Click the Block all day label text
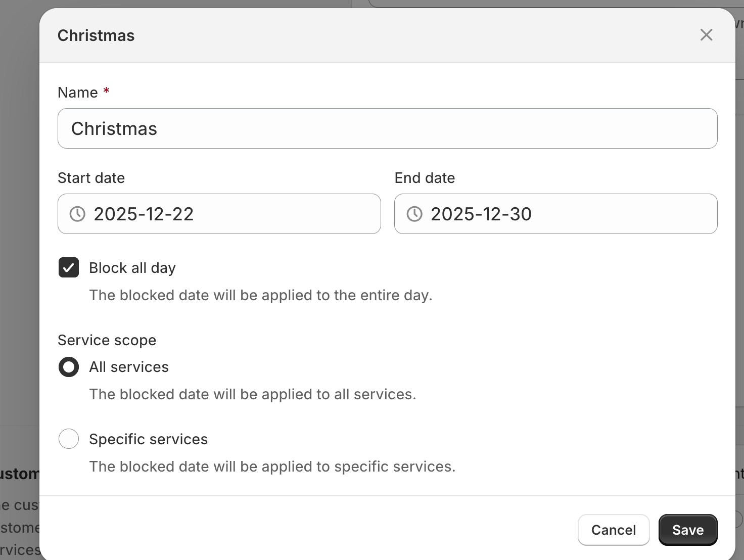 tap(132, 268)
